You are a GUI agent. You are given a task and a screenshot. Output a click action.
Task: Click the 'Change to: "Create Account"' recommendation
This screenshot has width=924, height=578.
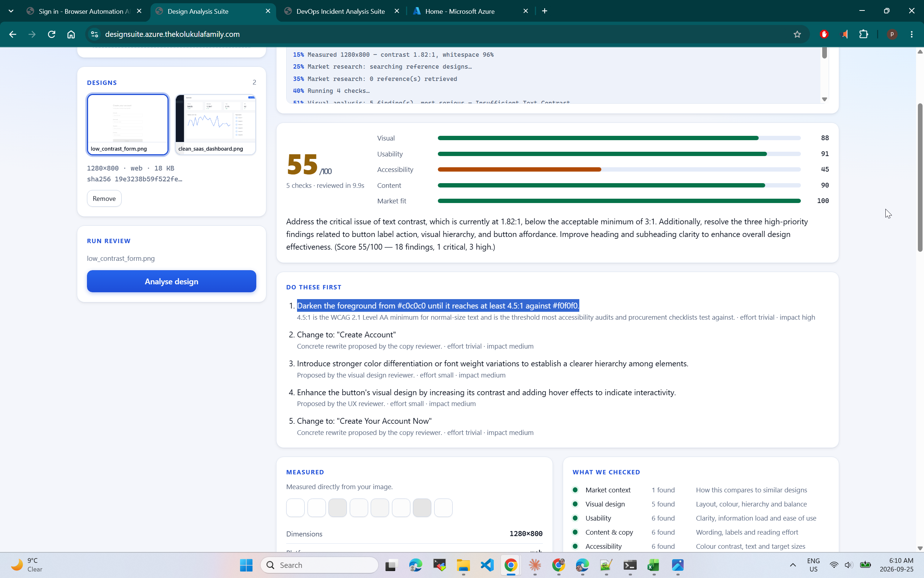(346, 335)
